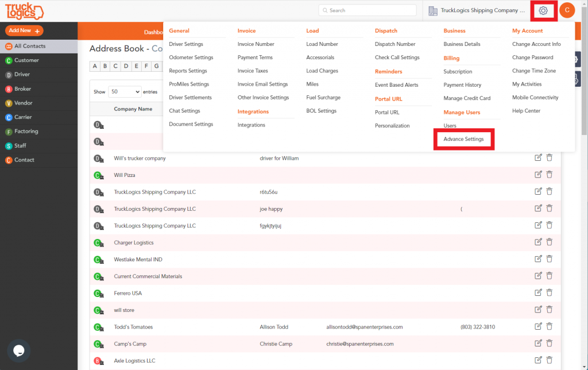
Task: Delete the r6tu56u contact row
Action: (x=550, y=191)
